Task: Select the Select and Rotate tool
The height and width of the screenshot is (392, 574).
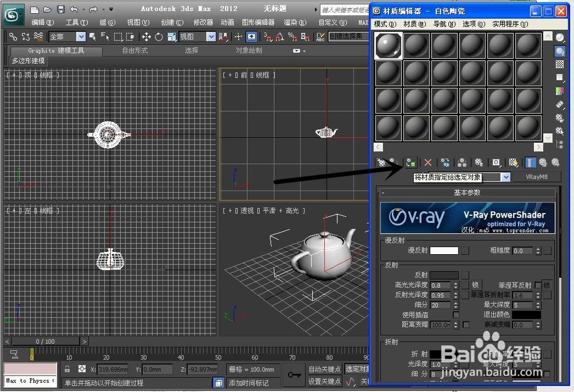Action: click(158, 37)
